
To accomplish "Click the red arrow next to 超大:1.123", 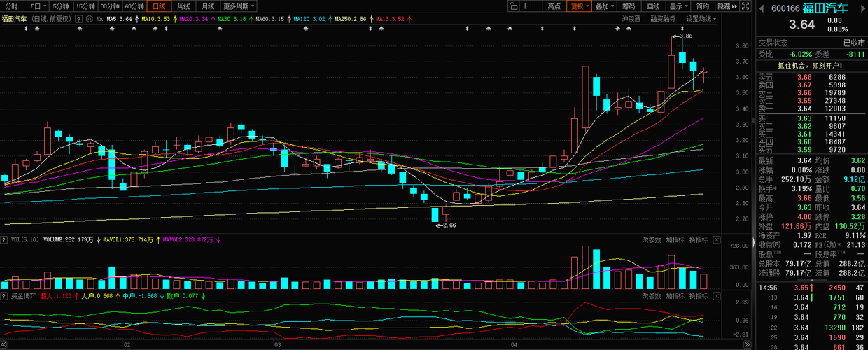I will pyautogui.click(x=76, y=297).
